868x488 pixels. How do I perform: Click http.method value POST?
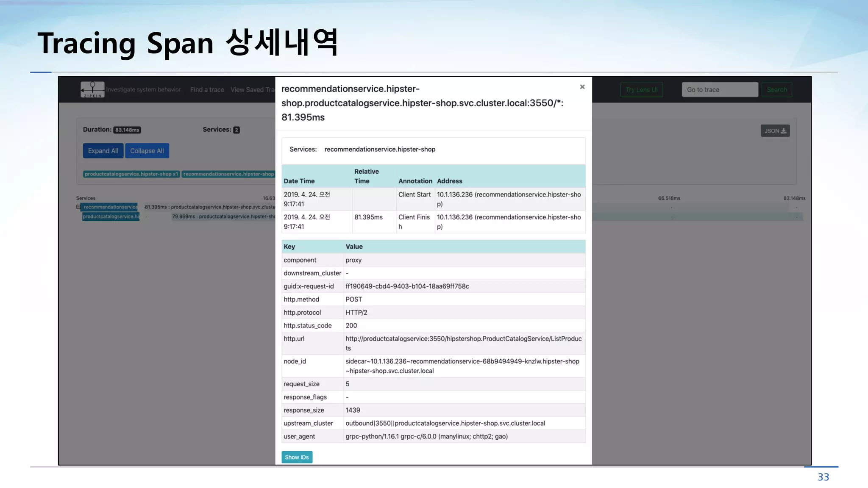pos(354,299)
